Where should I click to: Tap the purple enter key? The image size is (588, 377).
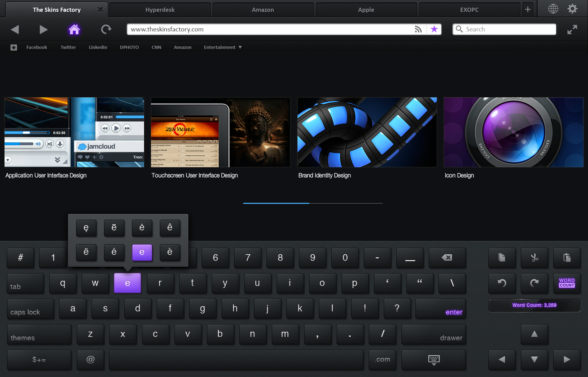coord(441,309)
